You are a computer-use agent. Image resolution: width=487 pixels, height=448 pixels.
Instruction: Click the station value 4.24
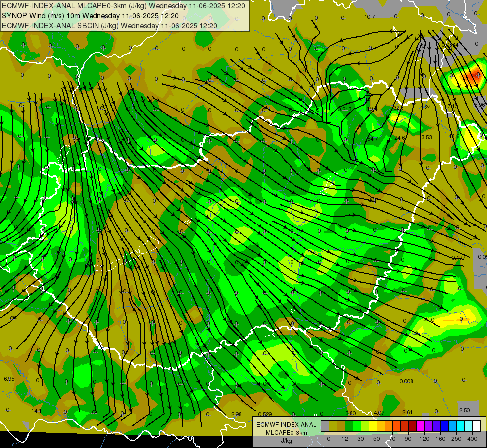click(426, 107)
